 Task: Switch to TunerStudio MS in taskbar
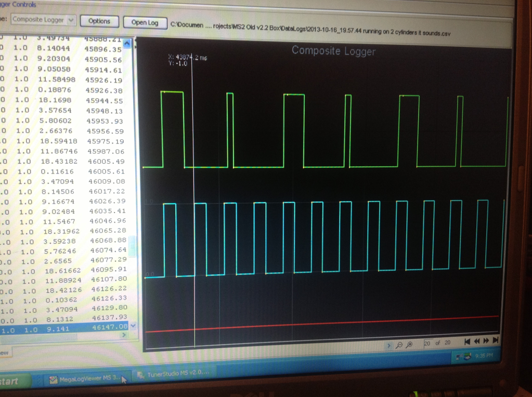(x=177, y=374)
